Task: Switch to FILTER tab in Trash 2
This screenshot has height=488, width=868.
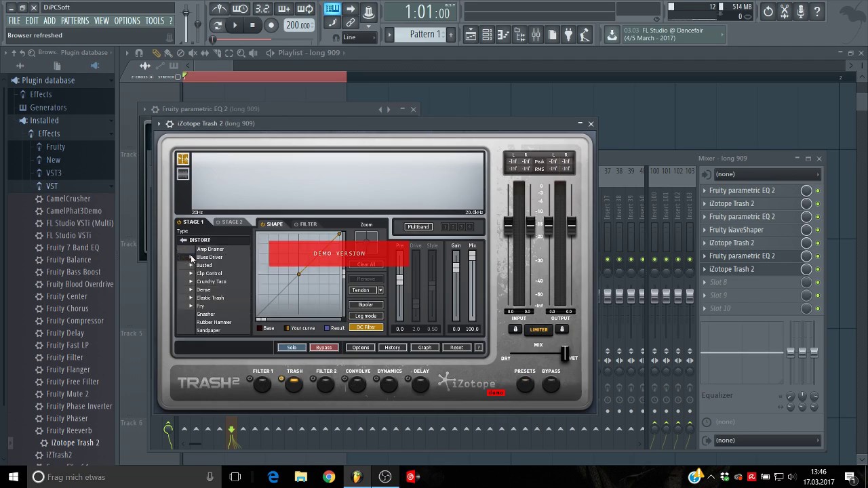Action: tap(306, 224)
